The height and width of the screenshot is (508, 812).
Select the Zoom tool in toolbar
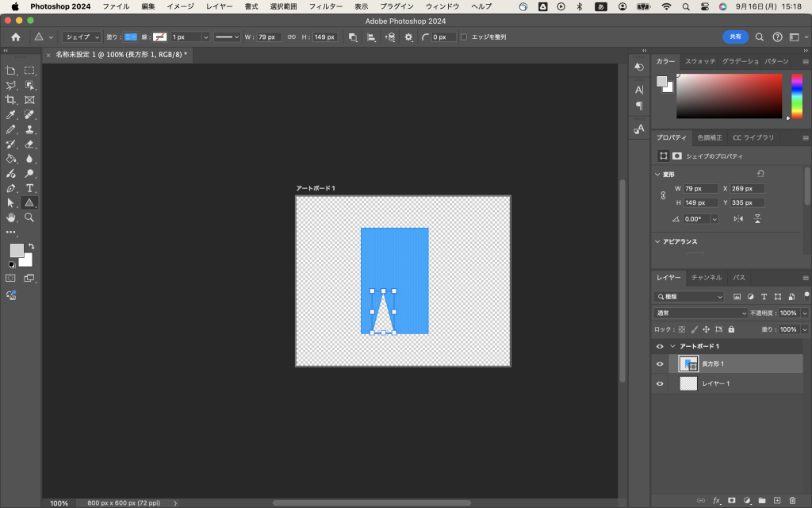tap(29, 217)
